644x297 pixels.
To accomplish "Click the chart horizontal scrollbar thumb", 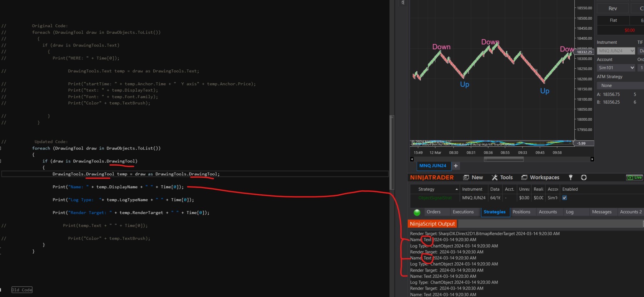I will (x=504, y=159).
